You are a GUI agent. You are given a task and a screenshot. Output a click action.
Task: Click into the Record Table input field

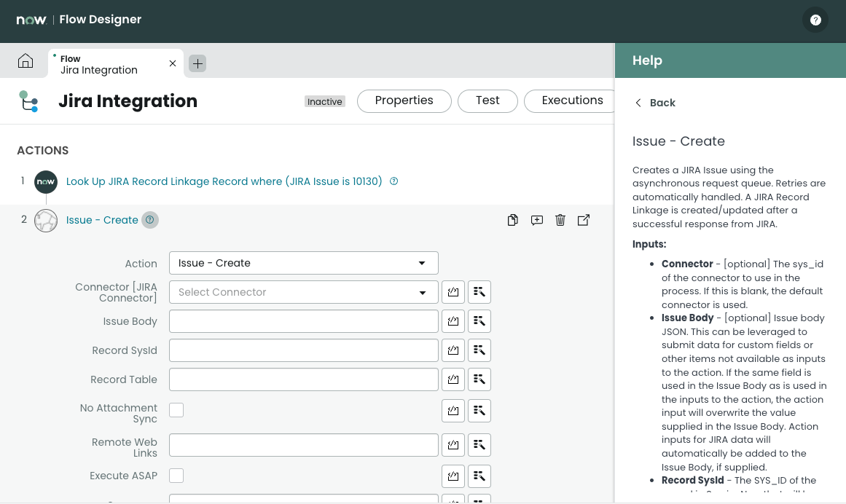click(x=303, y=379)
